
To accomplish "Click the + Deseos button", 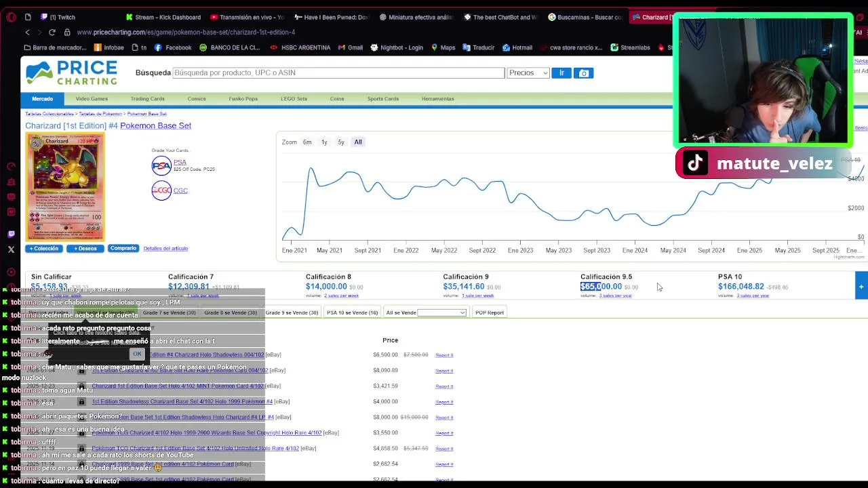I will [x=85, y=249].
